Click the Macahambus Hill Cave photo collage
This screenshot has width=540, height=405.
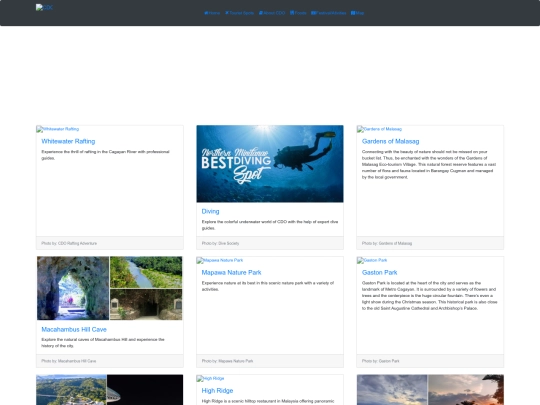[x=110, y=288]
